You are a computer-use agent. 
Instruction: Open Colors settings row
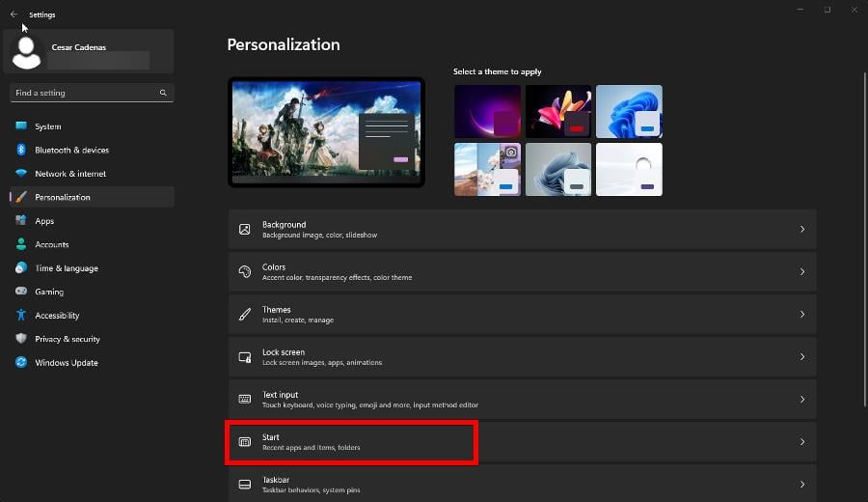click(522, 271)
